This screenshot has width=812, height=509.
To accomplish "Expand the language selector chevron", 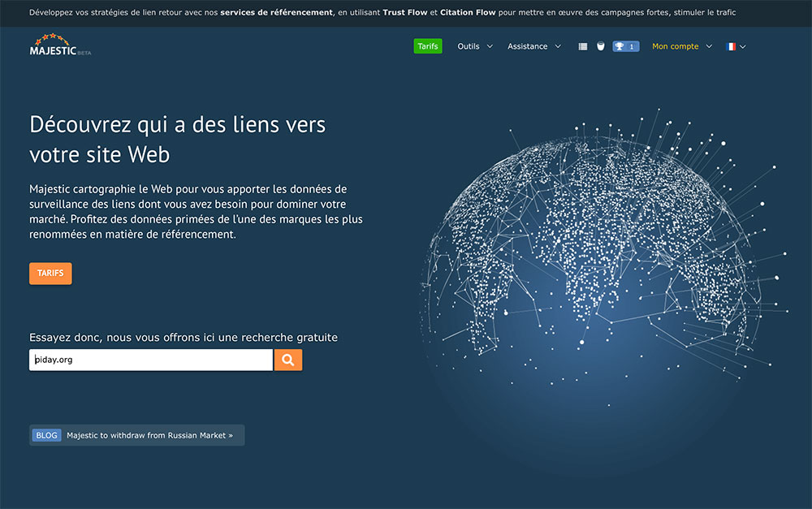I will (x=743, y=46).
